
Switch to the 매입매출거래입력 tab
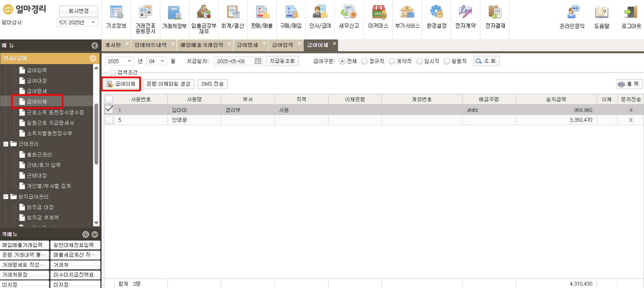(x=202, y=45)
